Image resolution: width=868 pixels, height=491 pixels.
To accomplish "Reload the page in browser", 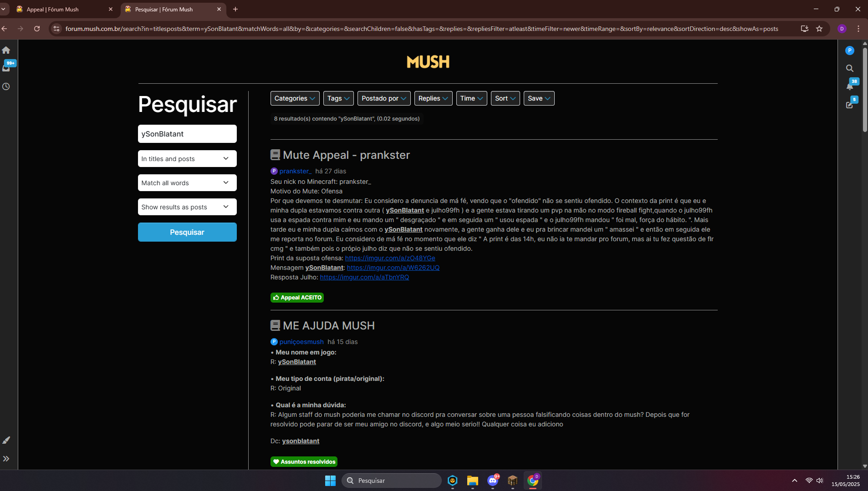I will click(37, 29).
